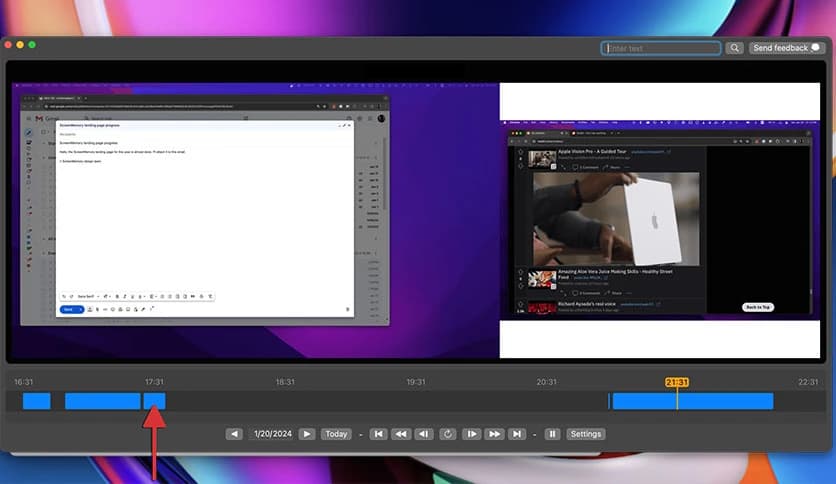Click the magnifier search button
Image resolution: width=836 pixels, height=484 pixels.
tap(734, 48)
